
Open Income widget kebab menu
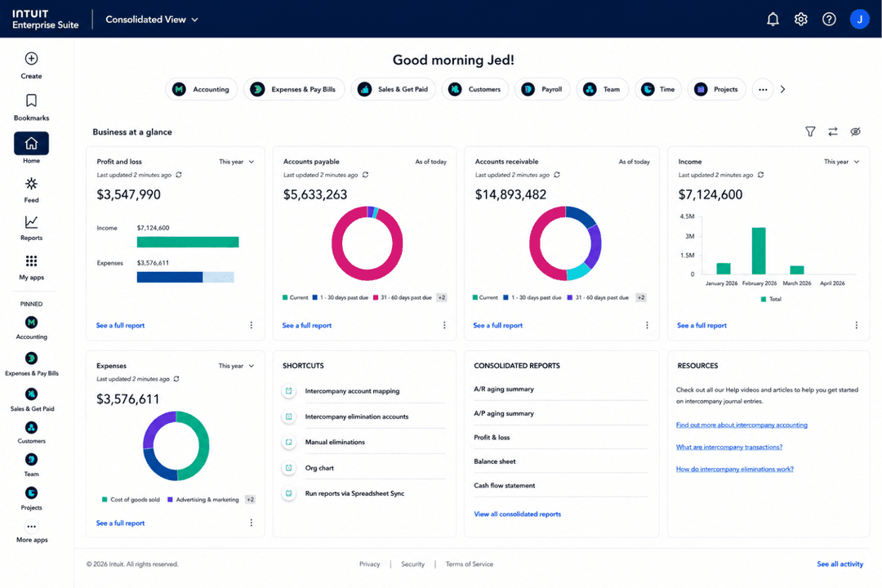pyautogui.click(x=856, y=325)
